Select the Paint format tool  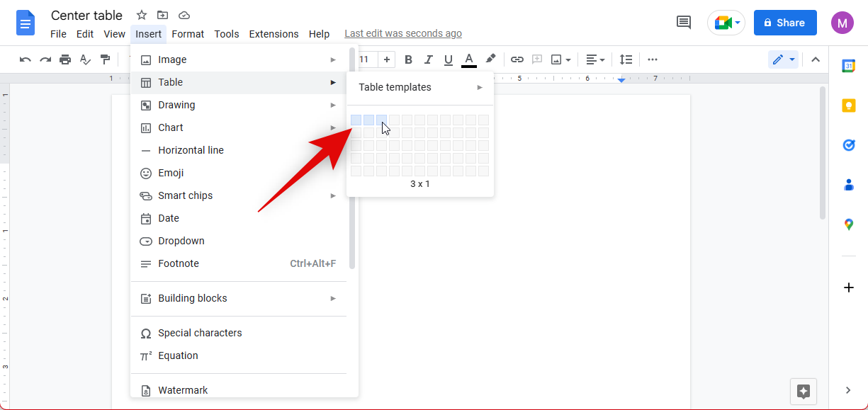106,59
